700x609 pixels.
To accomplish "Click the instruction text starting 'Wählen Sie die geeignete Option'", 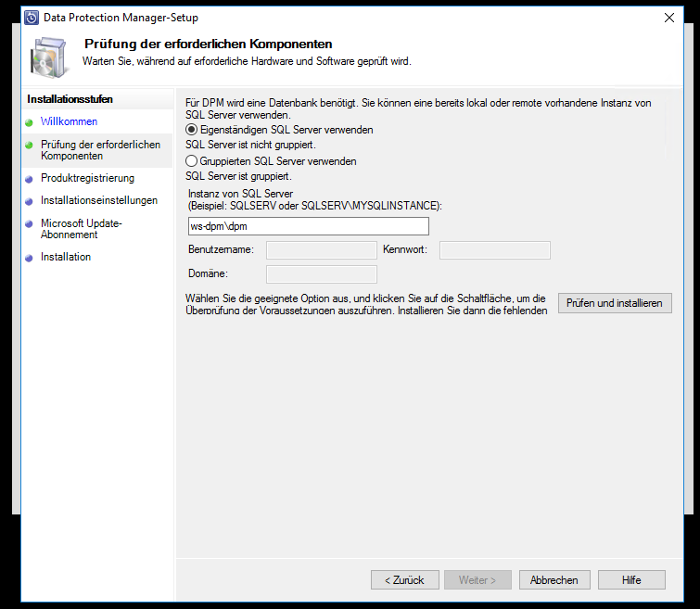I will coord(366,304).
